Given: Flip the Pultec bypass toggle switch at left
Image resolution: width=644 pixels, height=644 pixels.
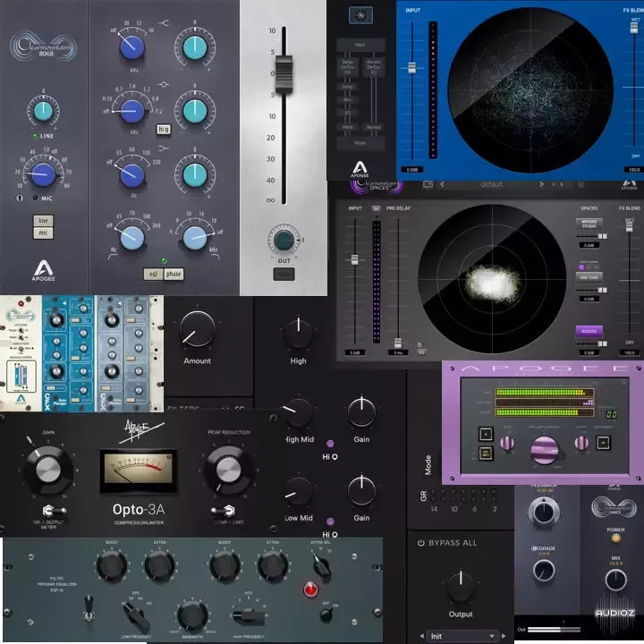Looking at the screenshot, I should [x=89, y=609].
